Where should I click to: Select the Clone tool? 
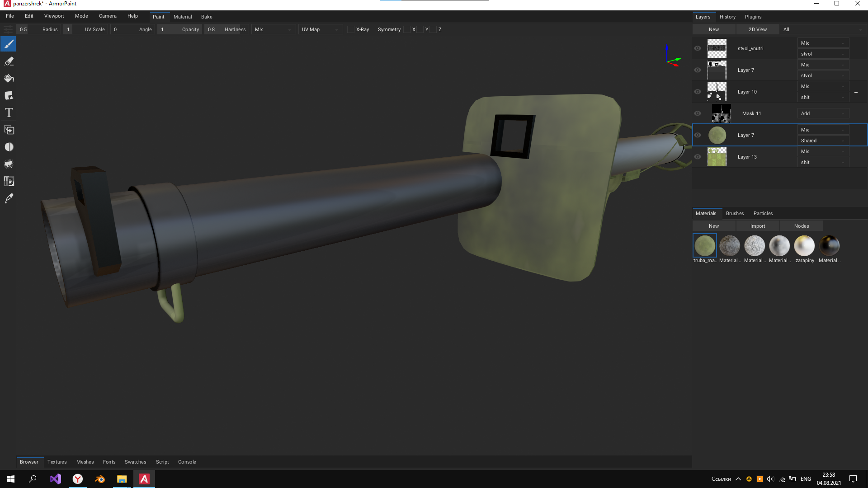click(x=9, y=130)
